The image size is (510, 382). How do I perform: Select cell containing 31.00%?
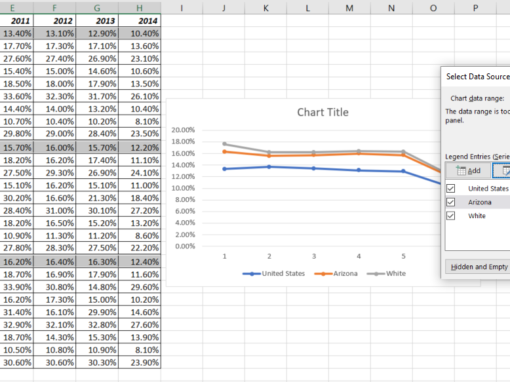[x=55, y=211]
